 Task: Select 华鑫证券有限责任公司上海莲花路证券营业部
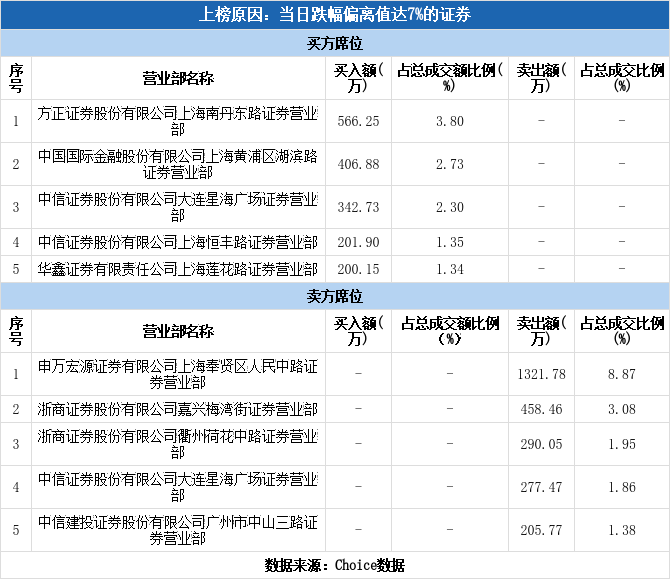[178, 269]
